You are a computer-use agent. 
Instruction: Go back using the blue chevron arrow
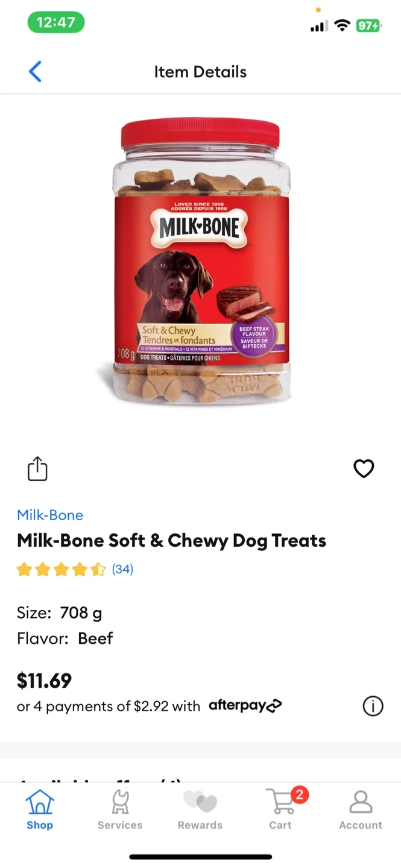tap(35, 72)
